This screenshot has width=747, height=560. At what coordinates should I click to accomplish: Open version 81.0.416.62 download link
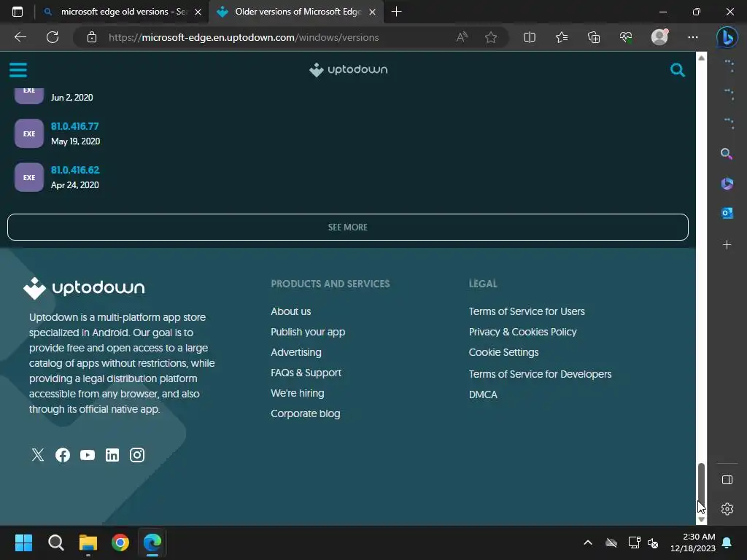[75, 170]
